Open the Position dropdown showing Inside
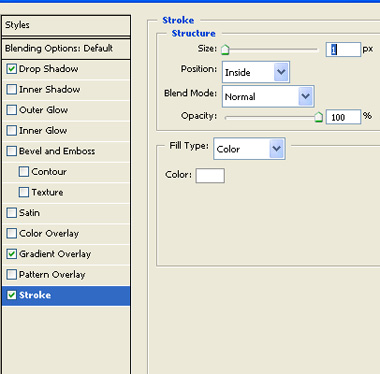380x374 pixels. pos(256,72)
